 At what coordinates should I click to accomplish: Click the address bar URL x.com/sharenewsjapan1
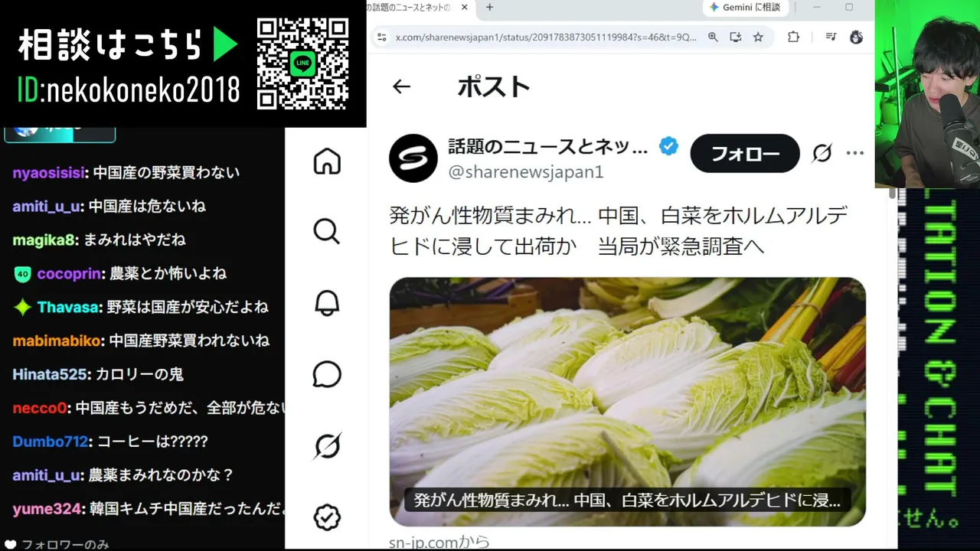[546, 37]
